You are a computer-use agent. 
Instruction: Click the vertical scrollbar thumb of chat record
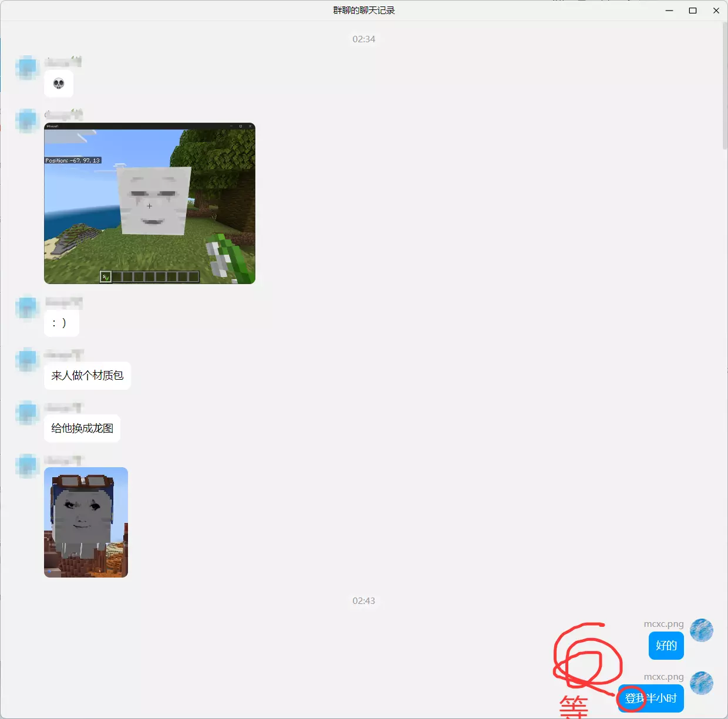725,86
